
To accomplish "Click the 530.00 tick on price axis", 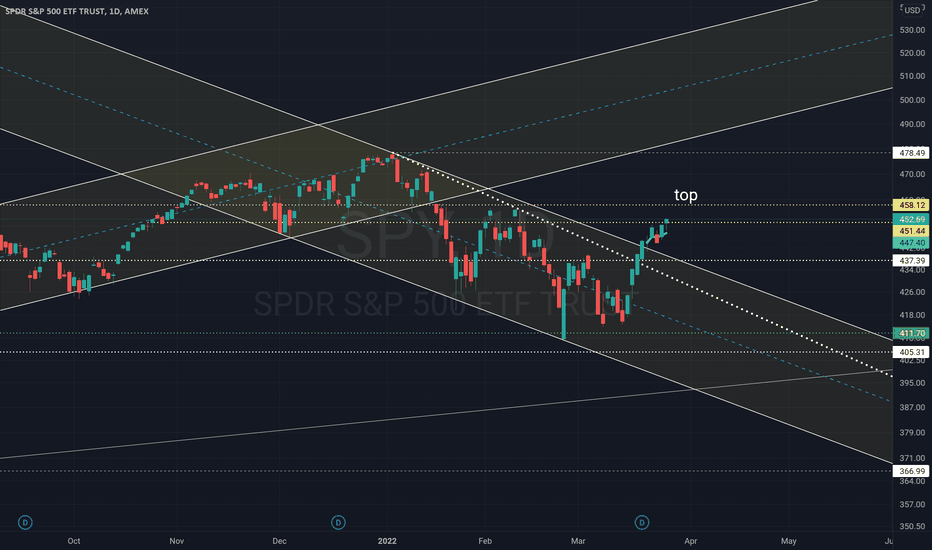I will click(912, 30).
